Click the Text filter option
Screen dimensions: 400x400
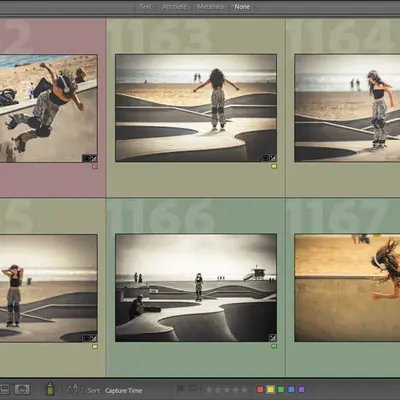pyautogui.click(x=145, y=7)
